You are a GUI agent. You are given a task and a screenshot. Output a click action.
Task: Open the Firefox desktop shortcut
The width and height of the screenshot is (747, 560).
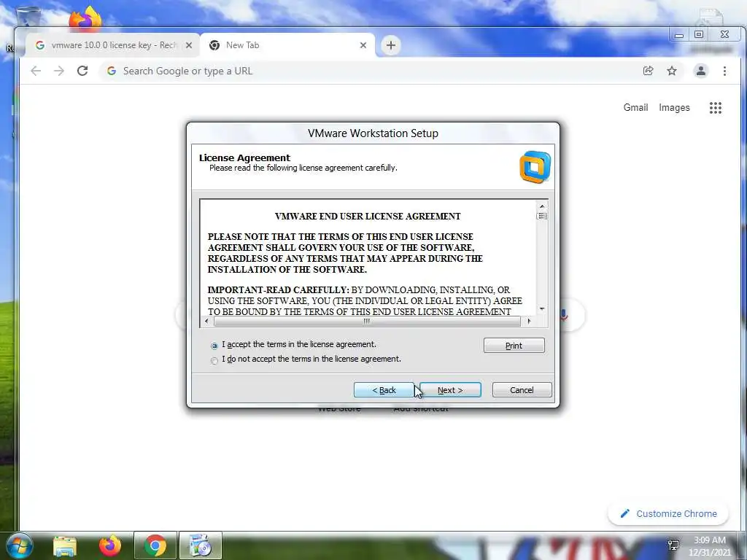[85, 19]
